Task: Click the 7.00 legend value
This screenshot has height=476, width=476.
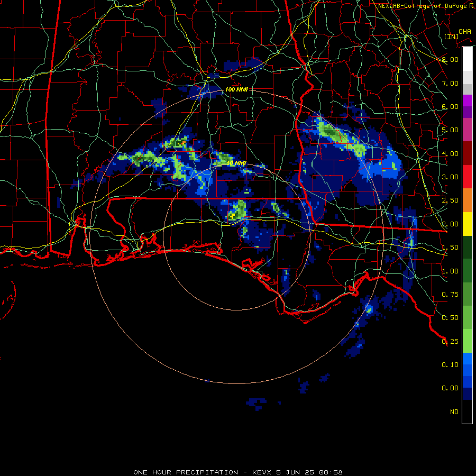Action: tap(450, 83)
